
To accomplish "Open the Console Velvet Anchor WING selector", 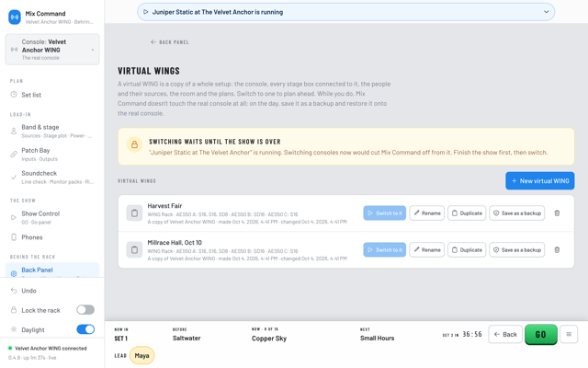I will coord(52,50).
